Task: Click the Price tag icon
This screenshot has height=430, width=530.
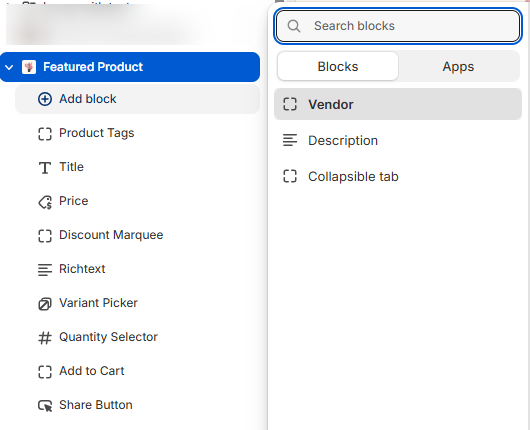Action: (x=45, y=202)
